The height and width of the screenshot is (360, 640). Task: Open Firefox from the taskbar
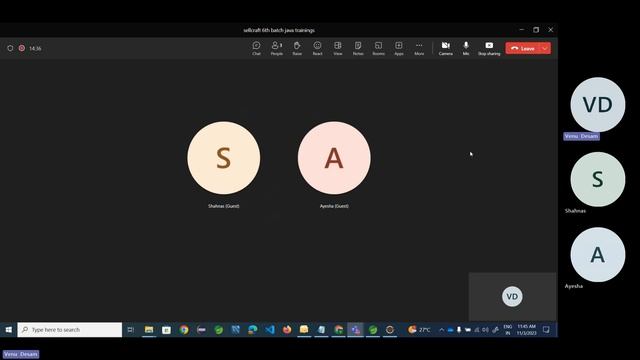pos(287,330)
